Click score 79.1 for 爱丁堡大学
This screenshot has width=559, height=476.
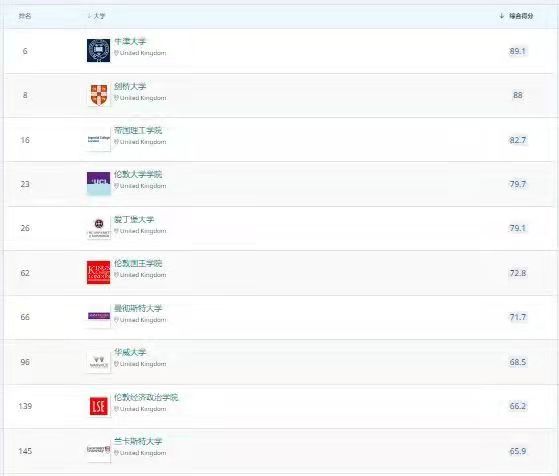coord(518,228)
